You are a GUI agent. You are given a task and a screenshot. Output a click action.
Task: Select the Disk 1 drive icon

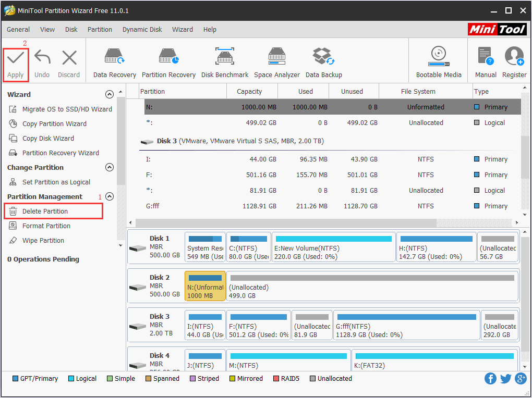click(138, 248)
